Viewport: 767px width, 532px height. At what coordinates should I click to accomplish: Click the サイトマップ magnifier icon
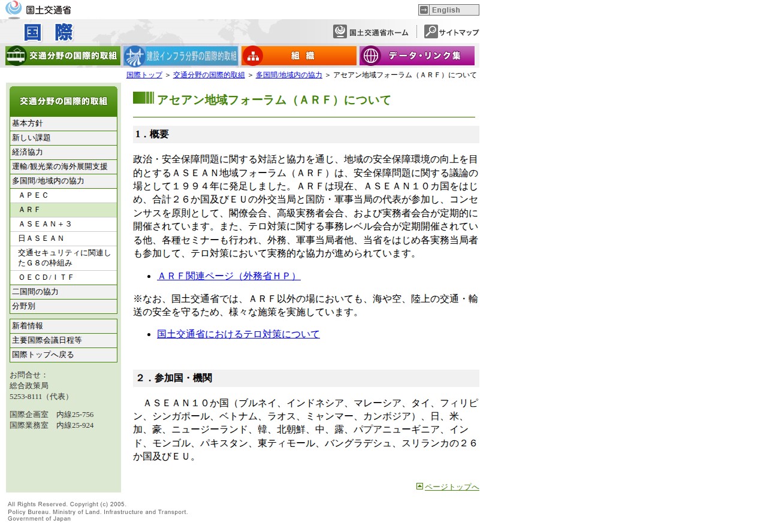pyautogui.click(x=431, y=32)
